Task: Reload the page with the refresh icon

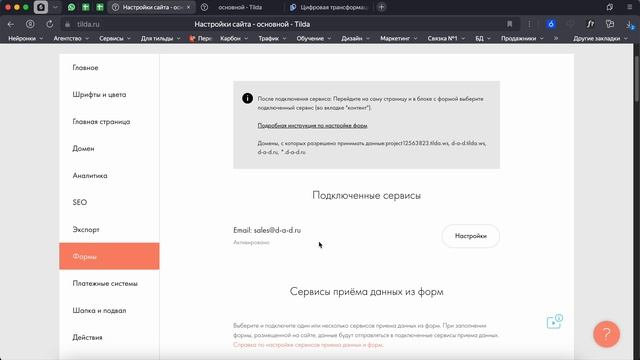Action: (49, 24)
